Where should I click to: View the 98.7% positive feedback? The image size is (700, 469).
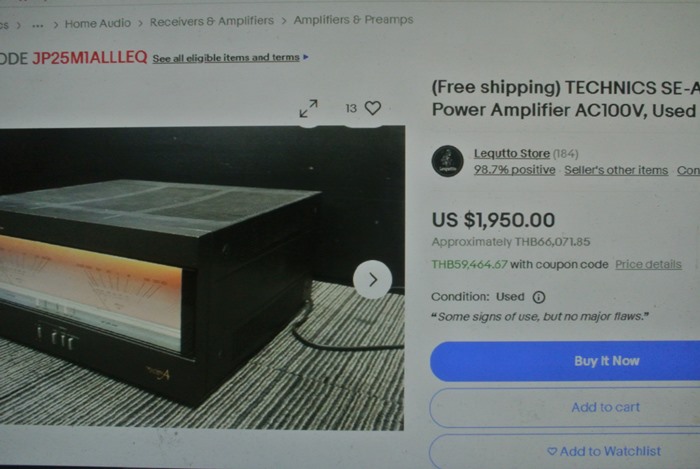coord(514,170)
